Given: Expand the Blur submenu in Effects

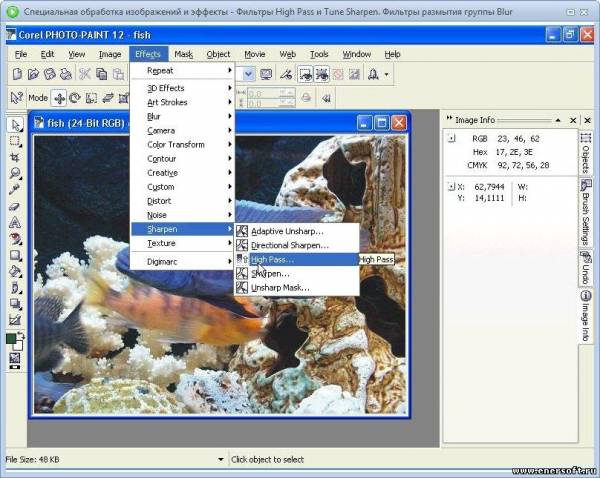Looking at the screenshot, I should 182,116.
